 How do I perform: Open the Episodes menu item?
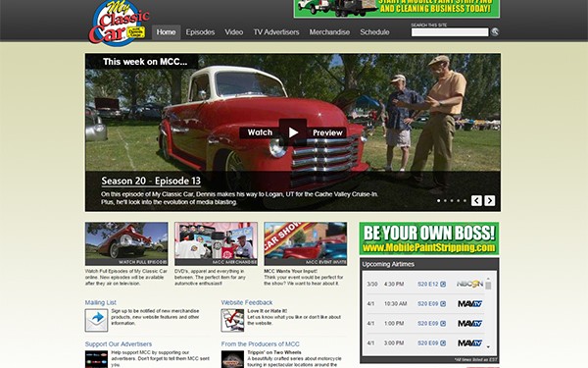coord(200,32)
